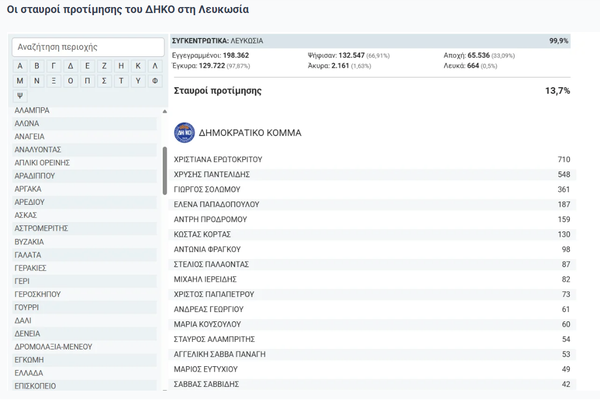Select ΕΓΚΩΜΗ in the region list

coord(85,360)
